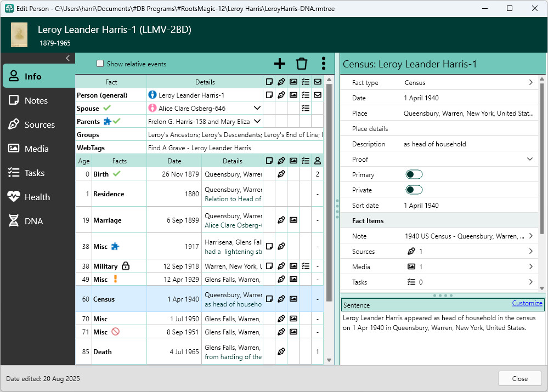Click the tasks icon in Spouse row
This screenshot has width=548, height=392.
pyautogui.click(x=306, y=108)
